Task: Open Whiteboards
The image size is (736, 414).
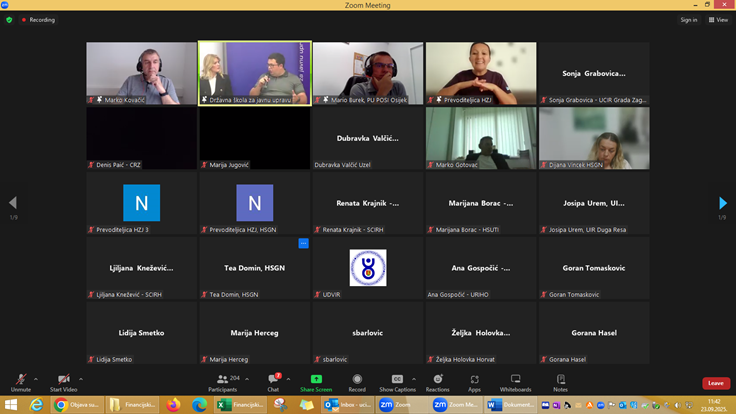Action: pyautogui.click(x=515, y=380)
